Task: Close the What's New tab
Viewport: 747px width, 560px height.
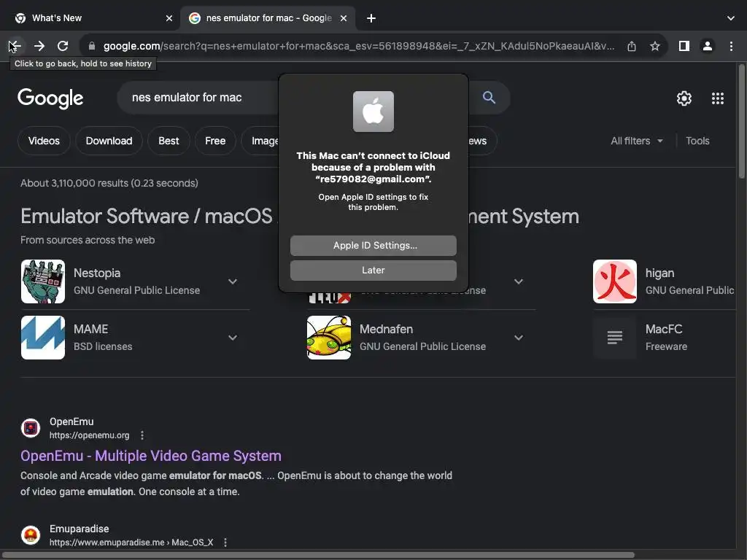Action: tap(169, 18)
